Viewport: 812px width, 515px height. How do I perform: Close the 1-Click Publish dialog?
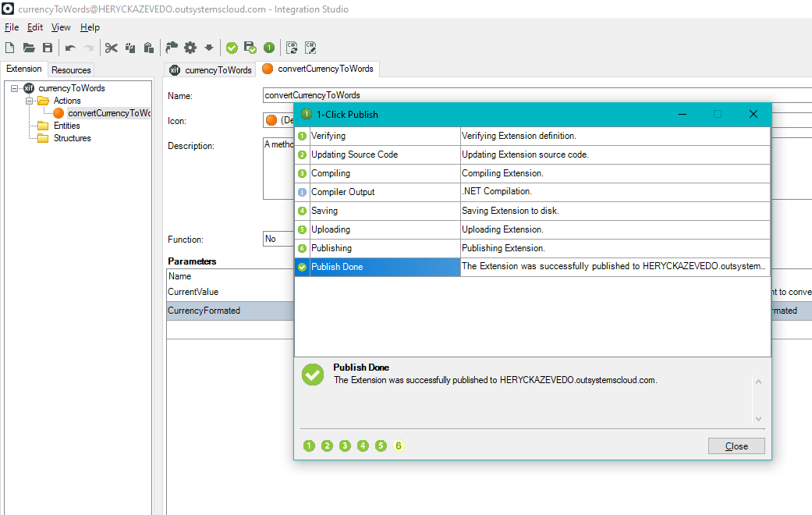(x=736, y=446)
